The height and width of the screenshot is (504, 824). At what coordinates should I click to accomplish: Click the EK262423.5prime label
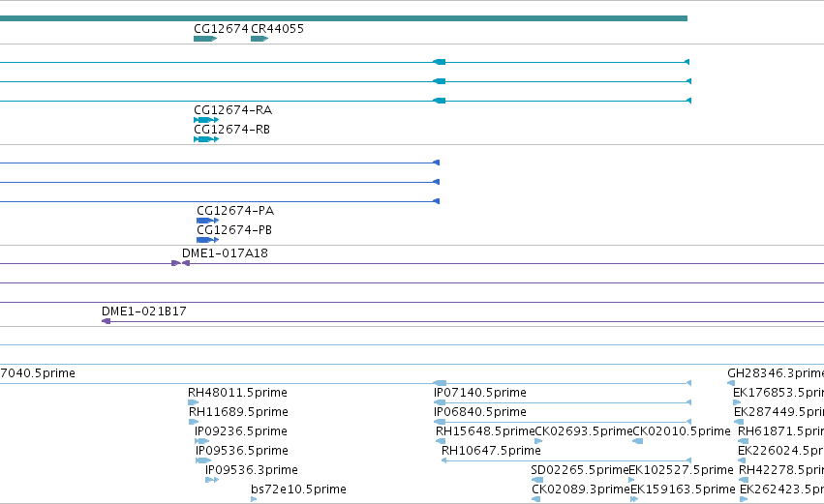pyautogui.click(x=781, y=489)
